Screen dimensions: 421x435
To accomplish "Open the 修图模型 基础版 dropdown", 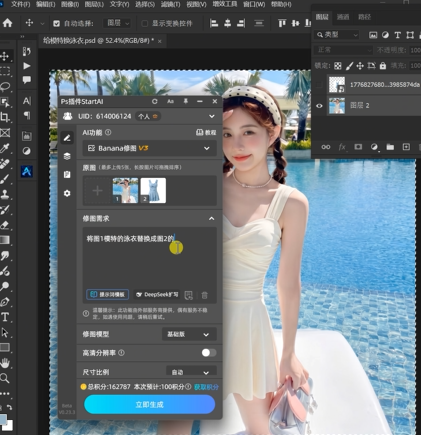I will (x=189, y=334).
